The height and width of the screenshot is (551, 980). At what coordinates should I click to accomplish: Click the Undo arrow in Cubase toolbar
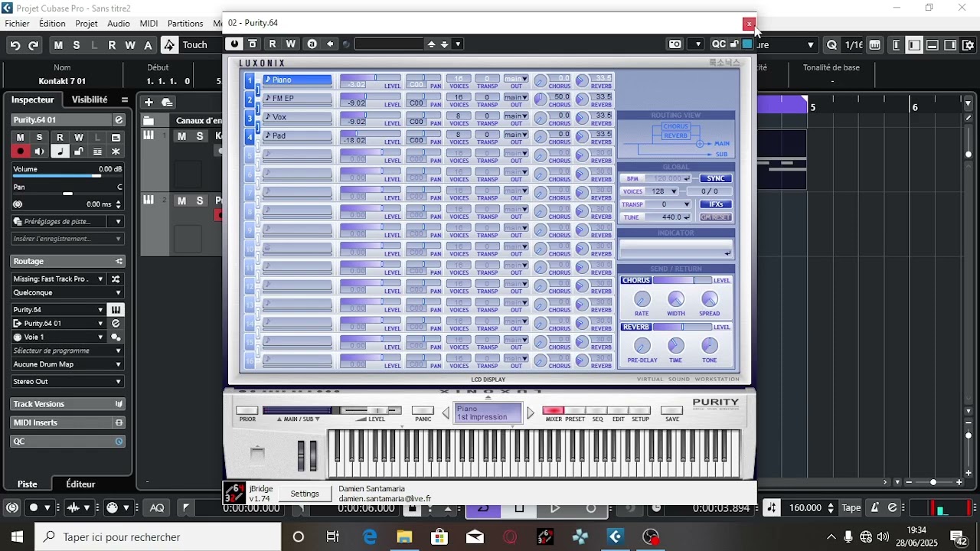tap(15, 45)
